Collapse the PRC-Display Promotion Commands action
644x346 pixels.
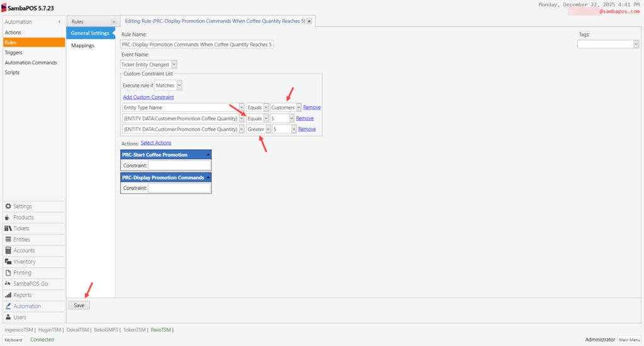pos(208,177)
